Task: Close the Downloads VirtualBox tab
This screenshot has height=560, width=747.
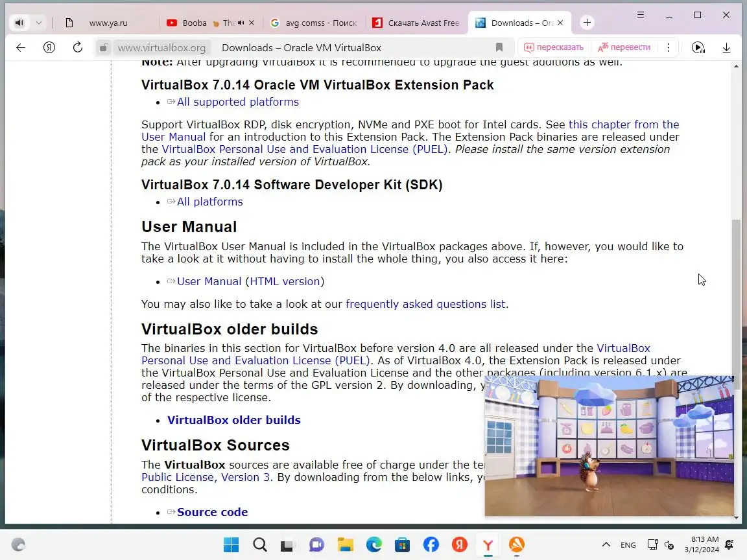Action: click(560, 23)
